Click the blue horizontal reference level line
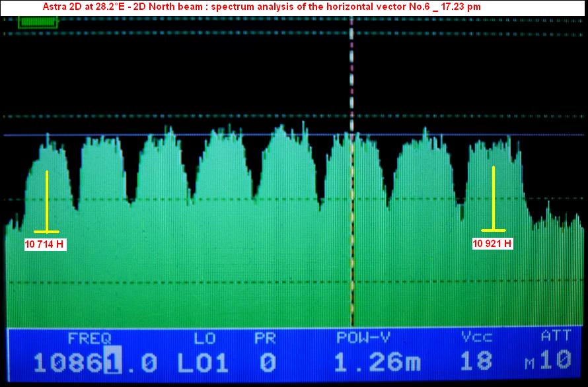 tap(198, 135)
